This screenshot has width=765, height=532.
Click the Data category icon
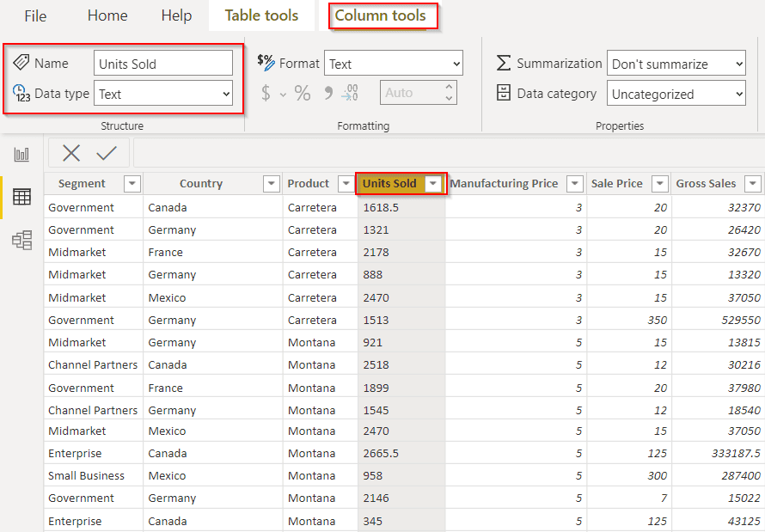(x=503, y=93)
